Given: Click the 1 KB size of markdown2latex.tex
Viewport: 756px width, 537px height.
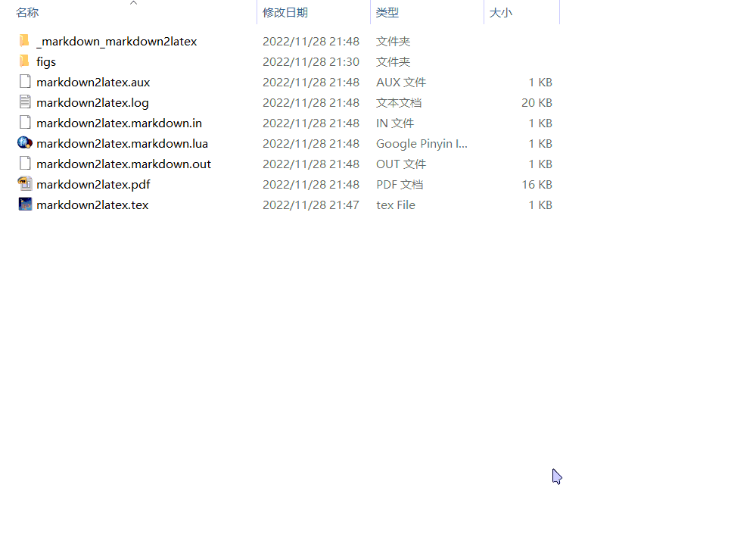Looking at the screenshot, I should [x=540, y=205].
